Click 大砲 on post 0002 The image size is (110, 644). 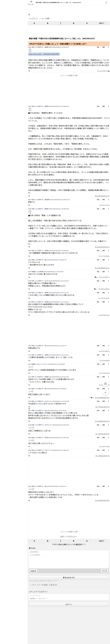(x=103, y=106)
